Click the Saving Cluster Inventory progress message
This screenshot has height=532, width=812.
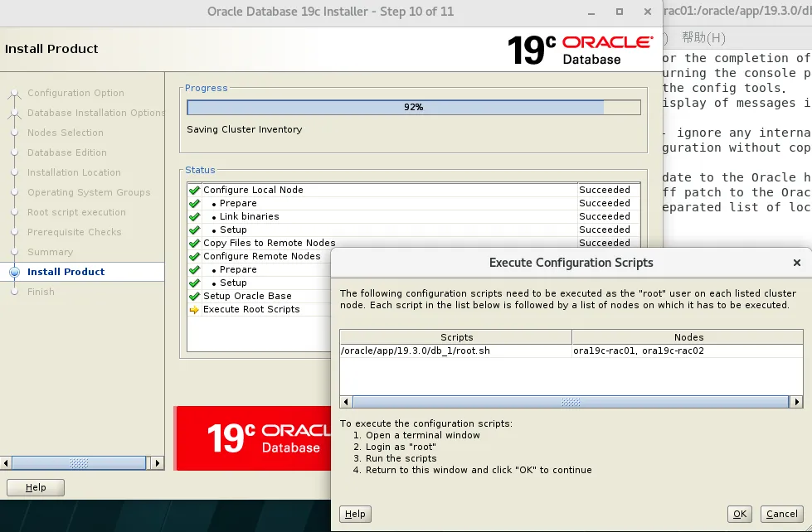[245, 129]
